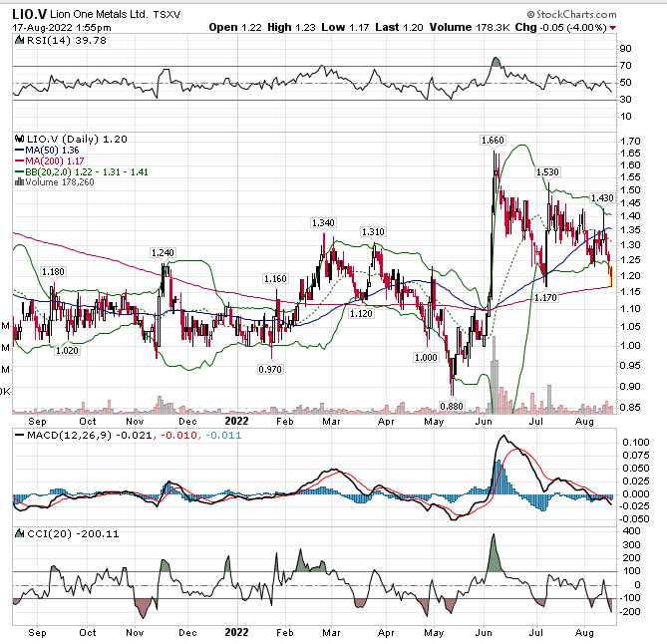Click the Jun label on bottom axis
Screen dimensions: 667x644
[484, 632]
